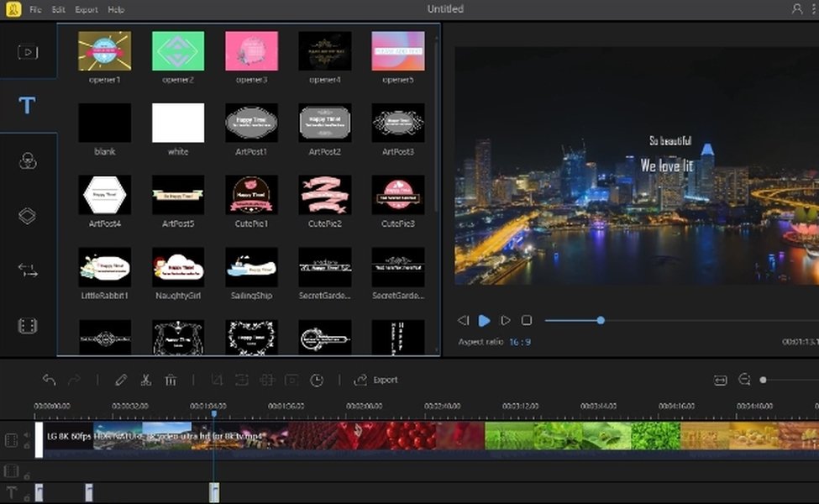Click the text templates panel scrollbar

click(x=436, y=125)
